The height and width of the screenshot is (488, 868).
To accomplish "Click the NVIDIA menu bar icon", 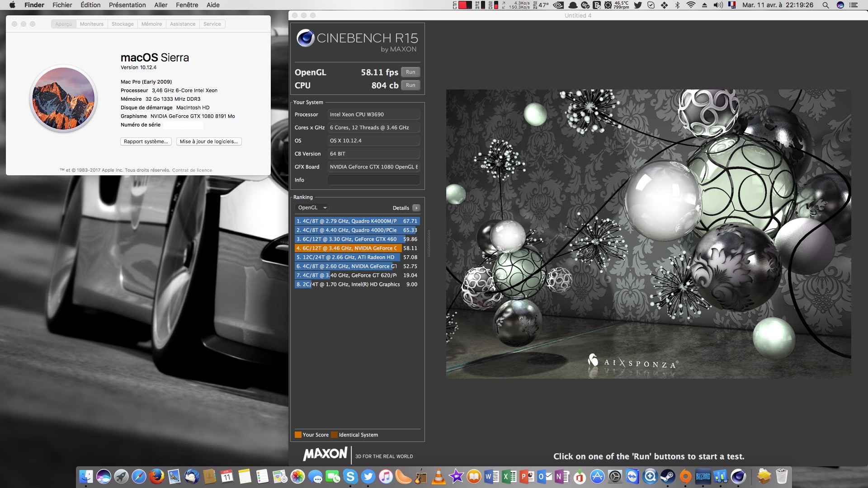I will (558, 5).
